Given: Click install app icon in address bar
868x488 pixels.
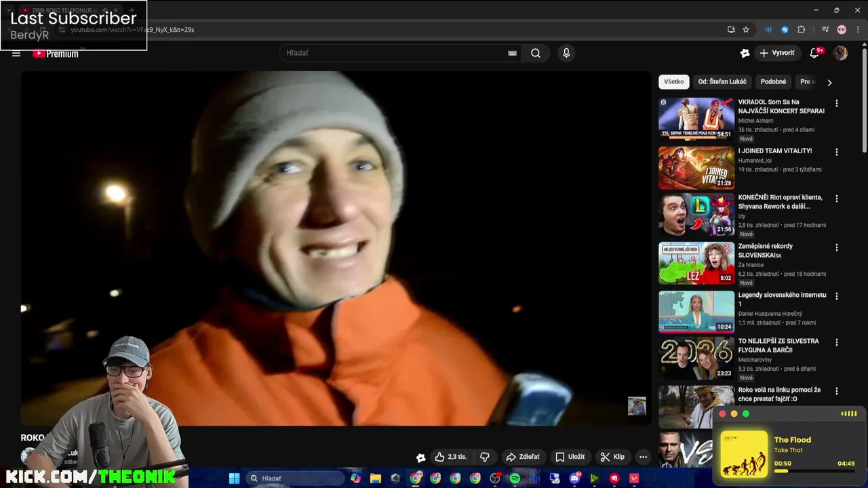Looking at the screenshot, I should pos(731,30).
